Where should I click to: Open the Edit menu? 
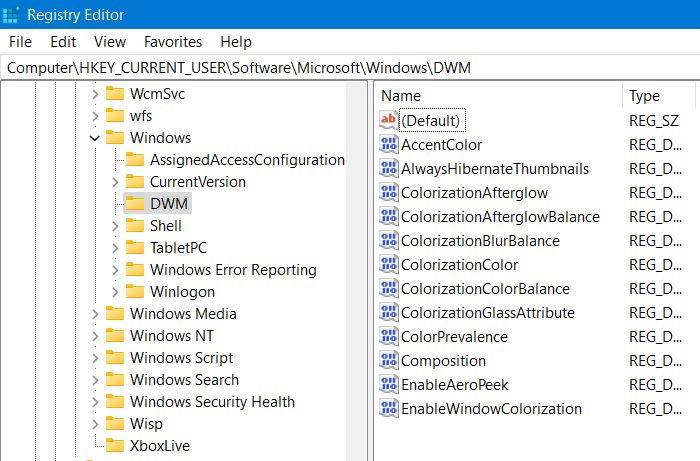coord(63,42)
